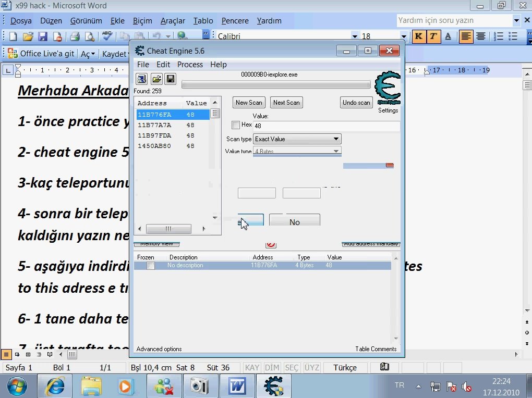Save the Word document with floppy icon
This screenshot has height=398, width=532.
(43, 36)
